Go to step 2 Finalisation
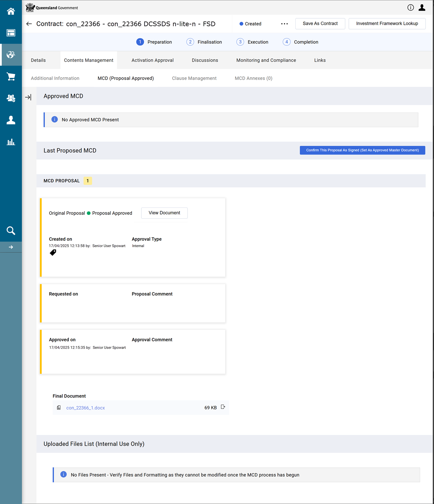The width and height of the screenshot is (434, 504). 204,42
